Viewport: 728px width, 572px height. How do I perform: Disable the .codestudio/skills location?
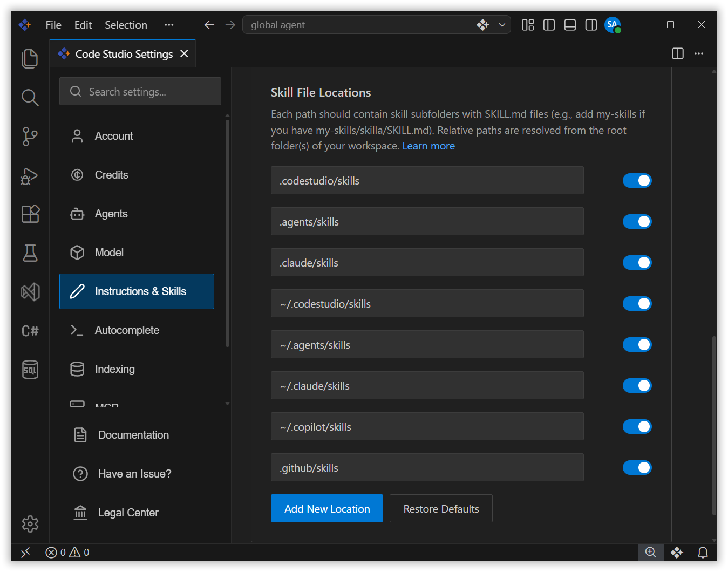click(637, 181)
